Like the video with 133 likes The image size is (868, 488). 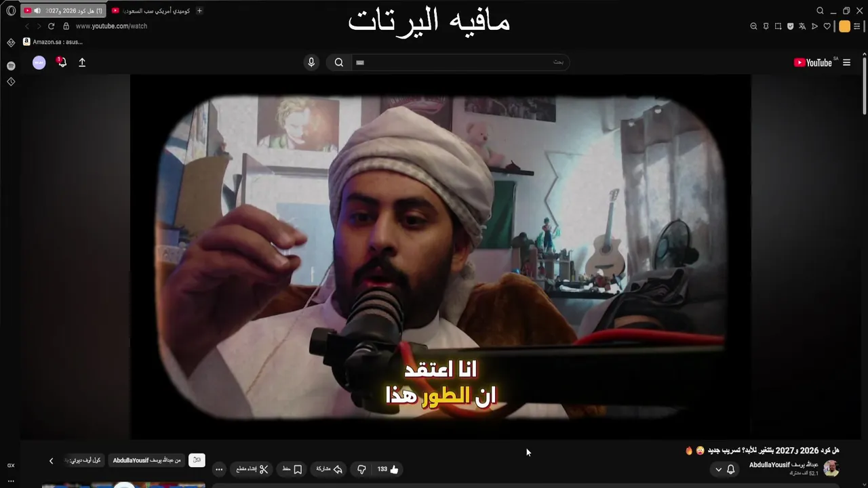[389, 469]
